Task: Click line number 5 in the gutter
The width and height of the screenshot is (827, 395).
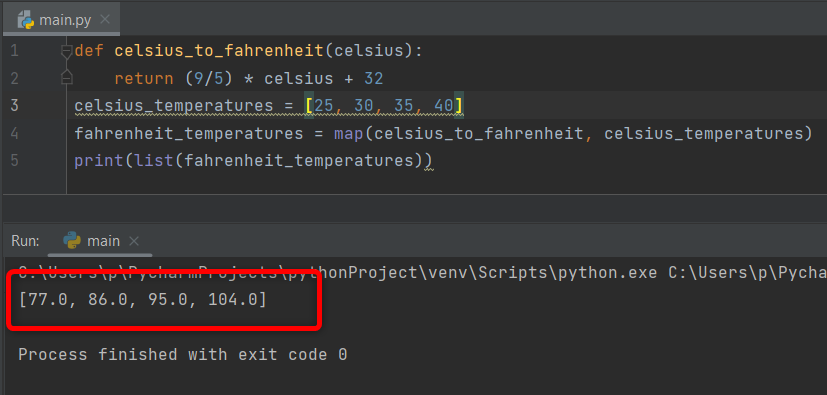Action: [14, 160]
